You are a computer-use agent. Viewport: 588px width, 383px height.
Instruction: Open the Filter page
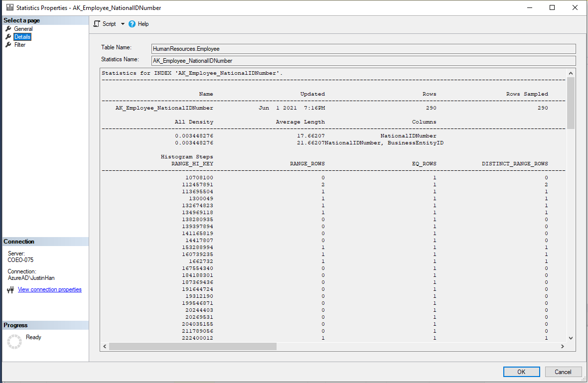click(x=20, y=45)
